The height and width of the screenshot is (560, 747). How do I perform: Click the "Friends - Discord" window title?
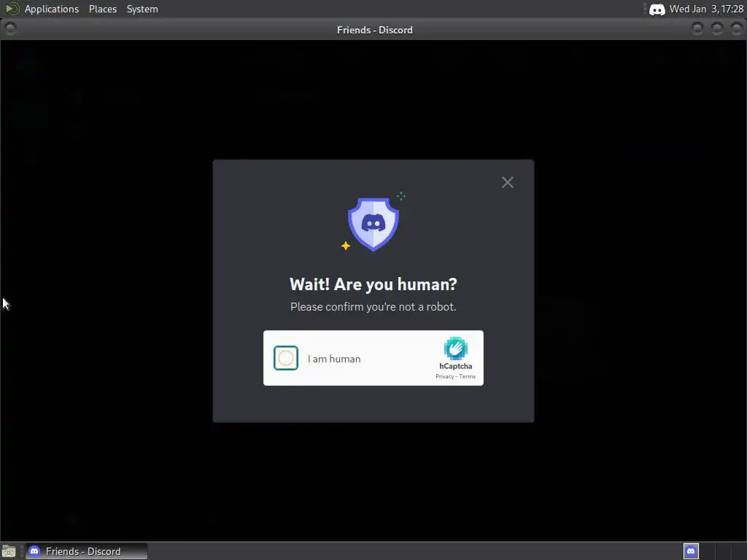click(374, 30)
